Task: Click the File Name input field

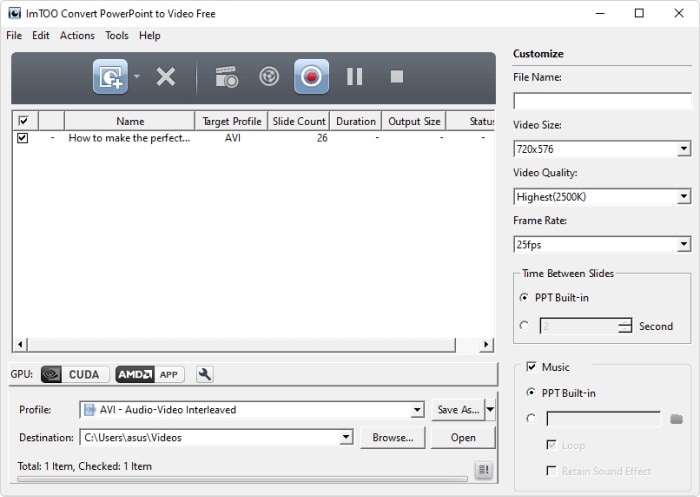Action: pyautogui.click(x=602, y=101)
